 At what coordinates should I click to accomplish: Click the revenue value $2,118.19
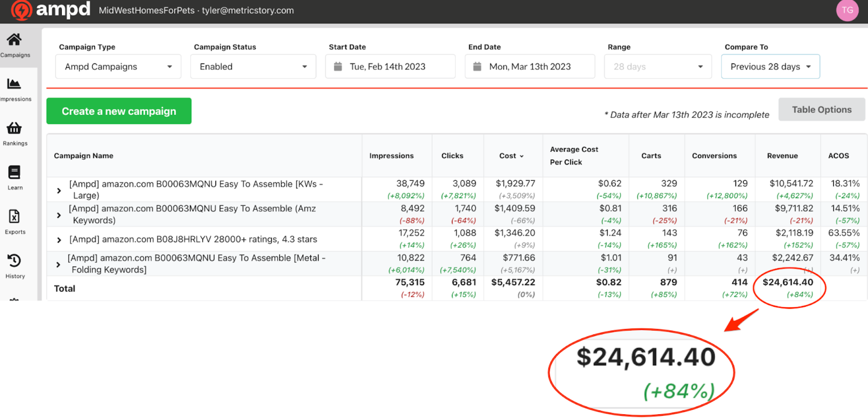coord(795,233)
